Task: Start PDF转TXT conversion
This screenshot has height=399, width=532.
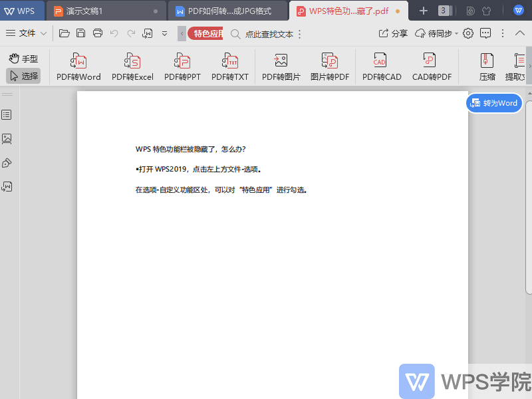Action: point(230,66)
